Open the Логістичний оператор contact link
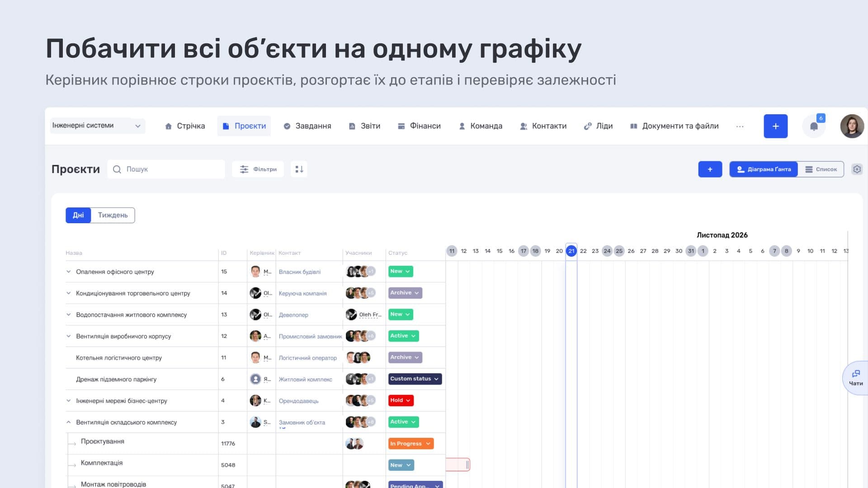Image resolution: width=868 pixels, height=488 pixels. pos(308,358)
